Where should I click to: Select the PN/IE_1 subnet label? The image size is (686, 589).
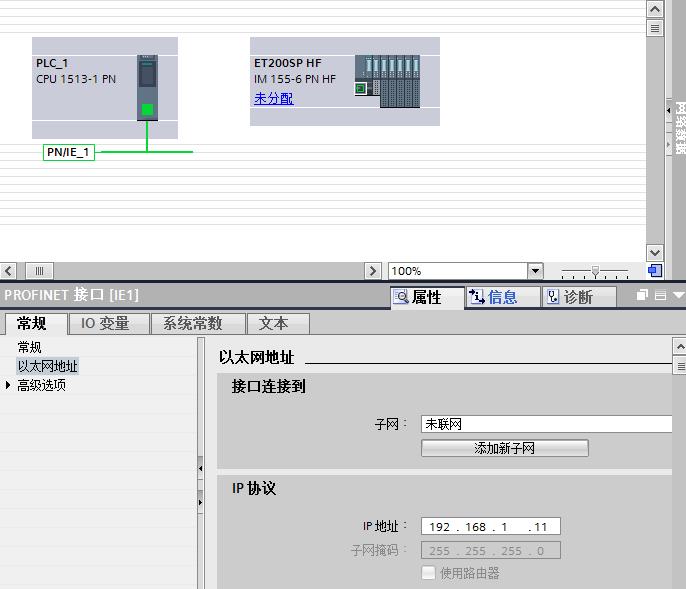pos(69,152)
